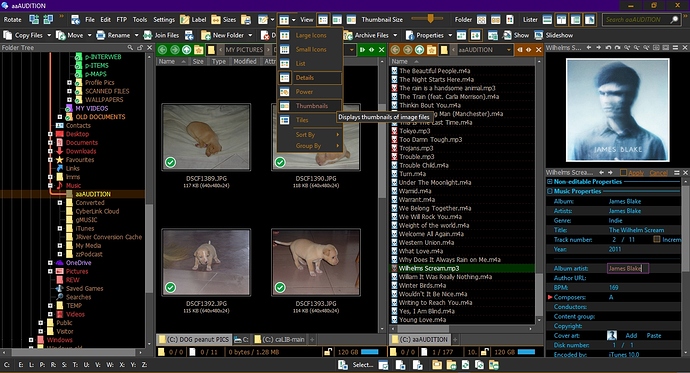The width and height of the screenshot is (690, 373).
Task: Click the New Folder button
Action: 222,35
